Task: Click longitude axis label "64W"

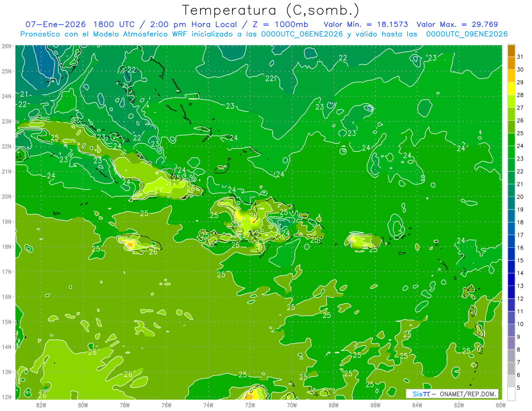Action: (x=417, y=405)
